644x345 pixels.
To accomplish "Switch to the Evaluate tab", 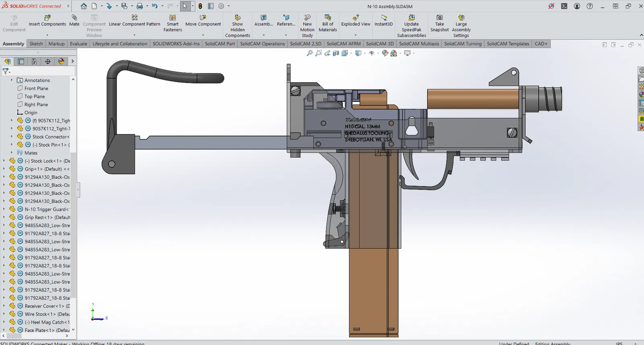I will coord(78,44).
